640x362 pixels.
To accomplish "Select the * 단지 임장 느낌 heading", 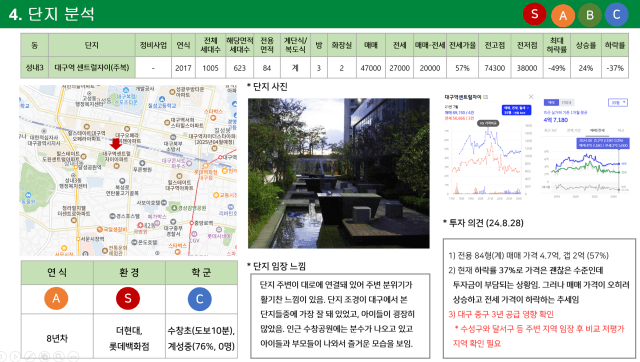I will tap(276, 266).
